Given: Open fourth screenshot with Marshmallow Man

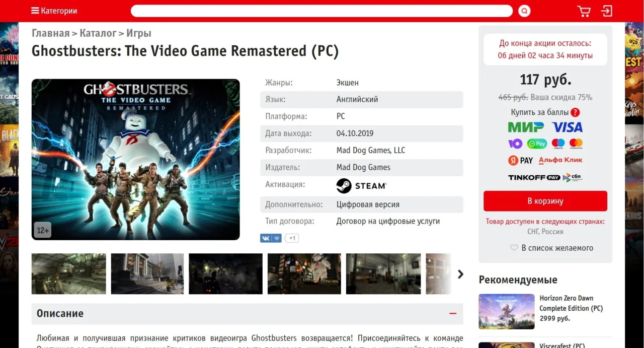Looking at the screenshot, I should pyautogui.click(x=304, y=273).
